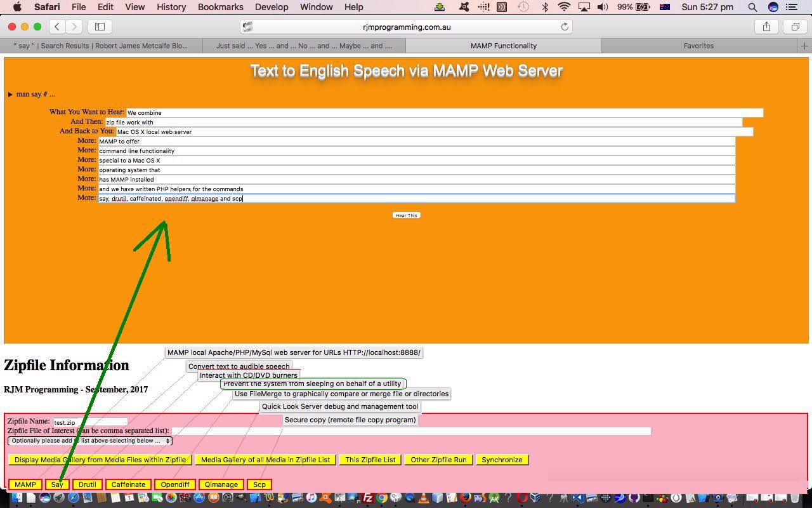Expand the 'man say # ...' disclosure triangle
Viewport: 812px width, 508px height.
(x=10, y=95)
